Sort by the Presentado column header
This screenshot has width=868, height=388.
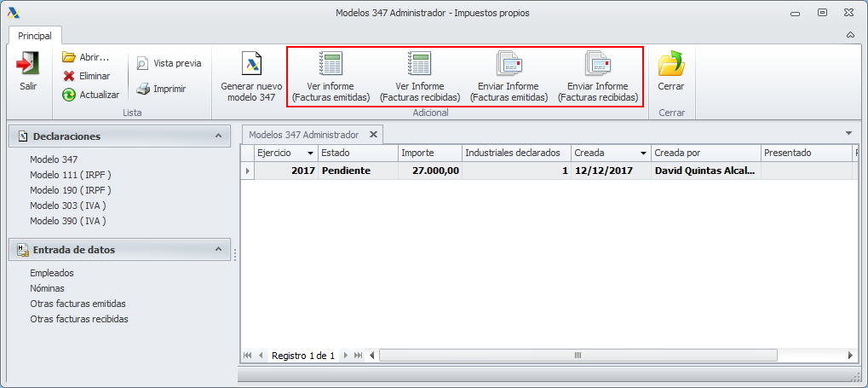point(807,153)
